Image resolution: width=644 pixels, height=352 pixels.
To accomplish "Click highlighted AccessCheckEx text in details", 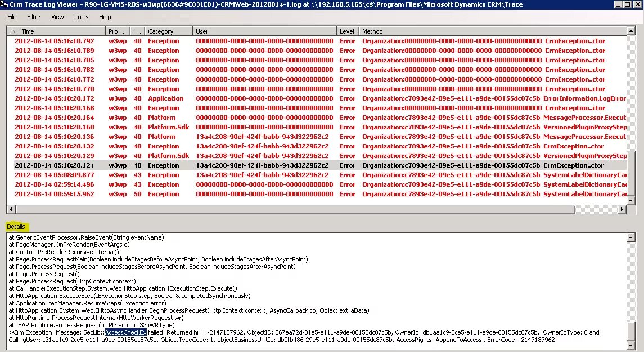I will point(125,332).
